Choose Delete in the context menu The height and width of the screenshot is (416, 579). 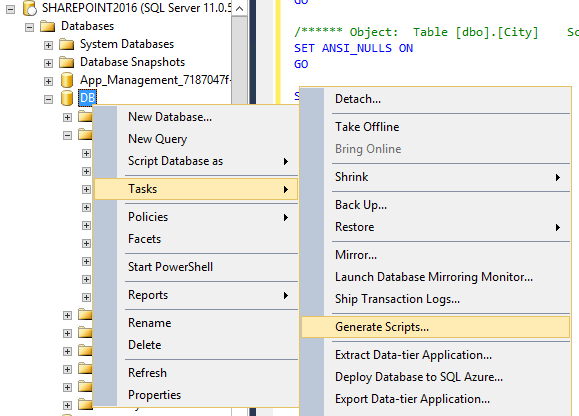196,345
